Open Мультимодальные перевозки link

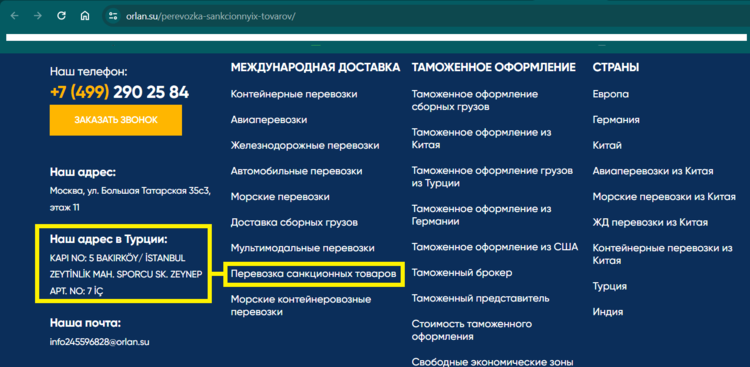point(302,248)
